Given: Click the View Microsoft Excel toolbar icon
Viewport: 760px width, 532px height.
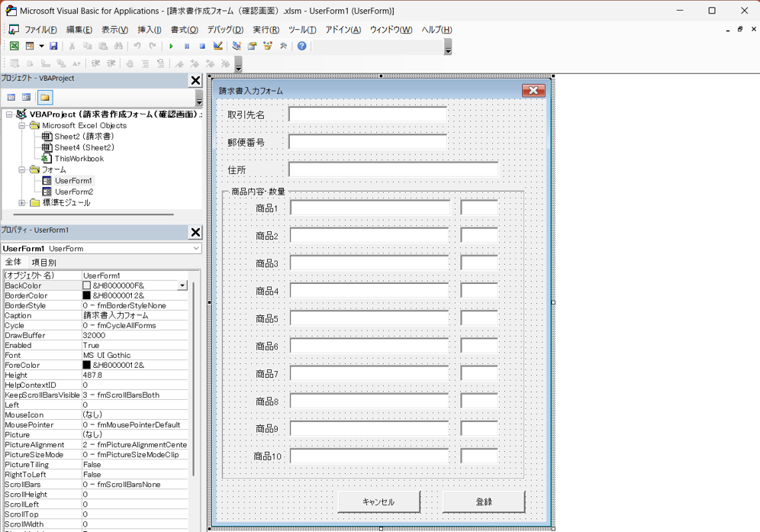Looking at the screenshot, I should pos(14,46).
